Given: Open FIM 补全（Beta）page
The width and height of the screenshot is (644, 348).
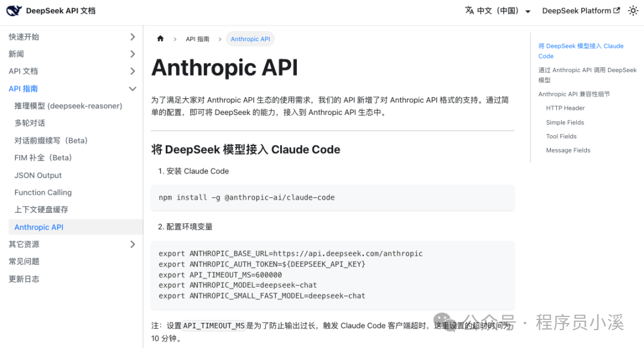Looking at the screenshot, I should (x=43, y=157).
